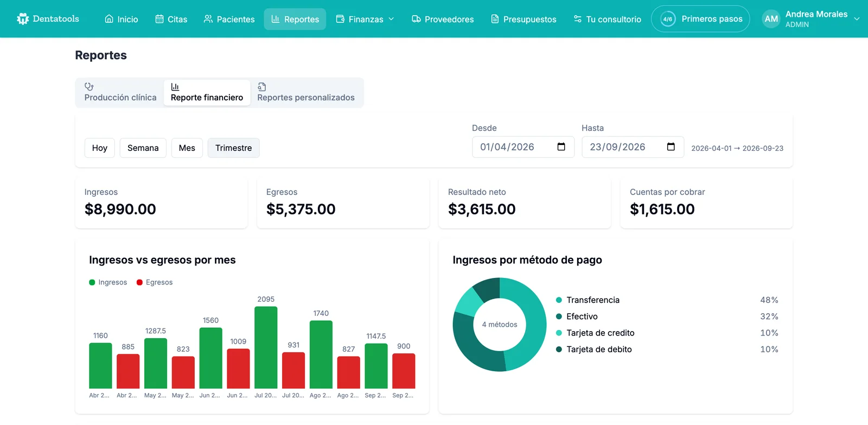The height and width of the screenshot is (425, 868).
Task: Click the tallest green bar labeled 2095
Action: coord(266,347)
